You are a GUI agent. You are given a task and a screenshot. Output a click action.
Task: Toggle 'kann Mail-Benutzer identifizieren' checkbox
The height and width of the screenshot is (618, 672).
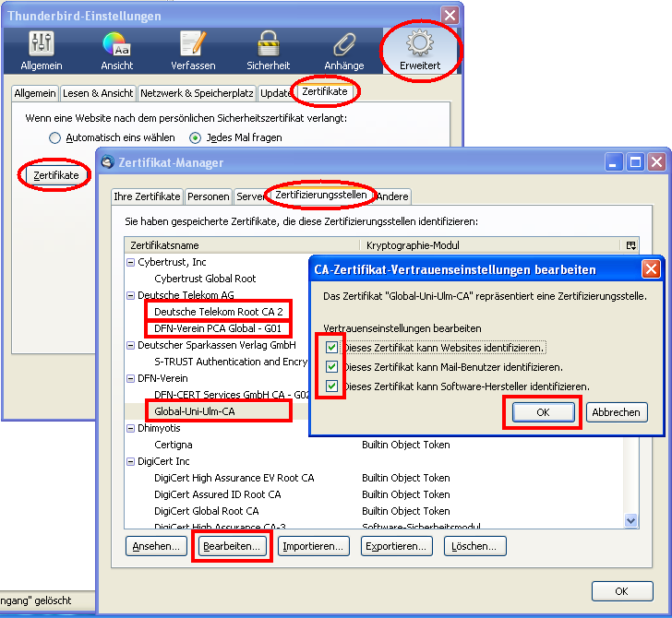pos(331,366)
